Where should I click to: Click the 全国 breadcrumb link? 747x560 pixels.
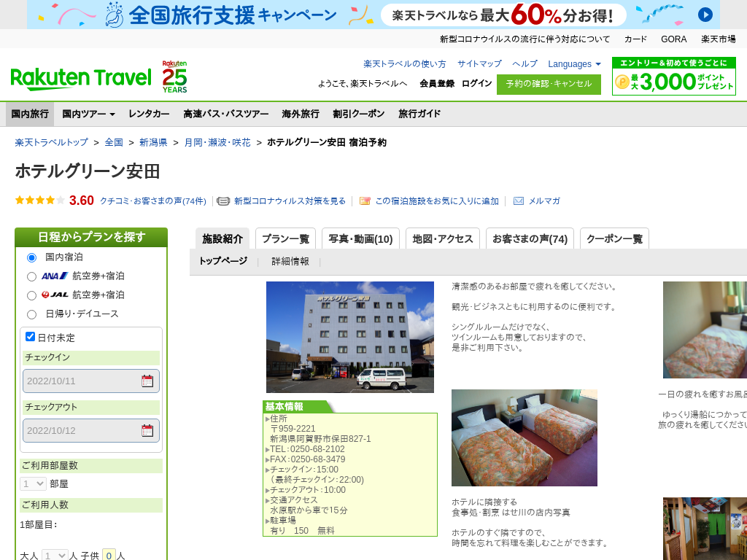coord(114,142)
